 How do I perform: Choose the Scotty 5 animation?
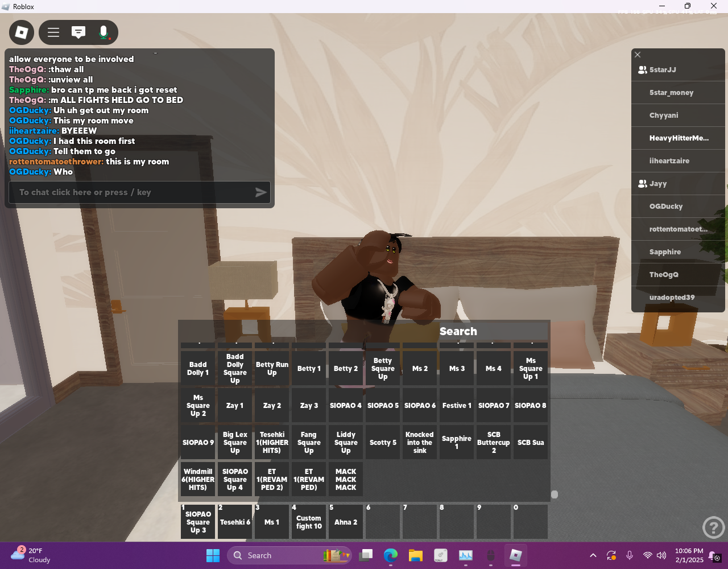pos(383,443)
